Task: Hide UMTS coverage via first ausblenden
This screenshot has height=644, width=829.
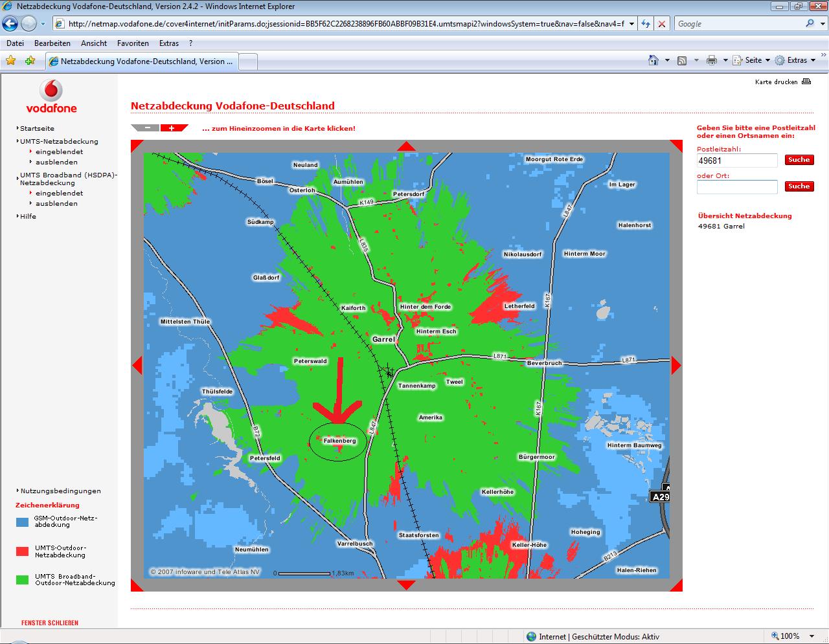Action: (x=56, y=162)
